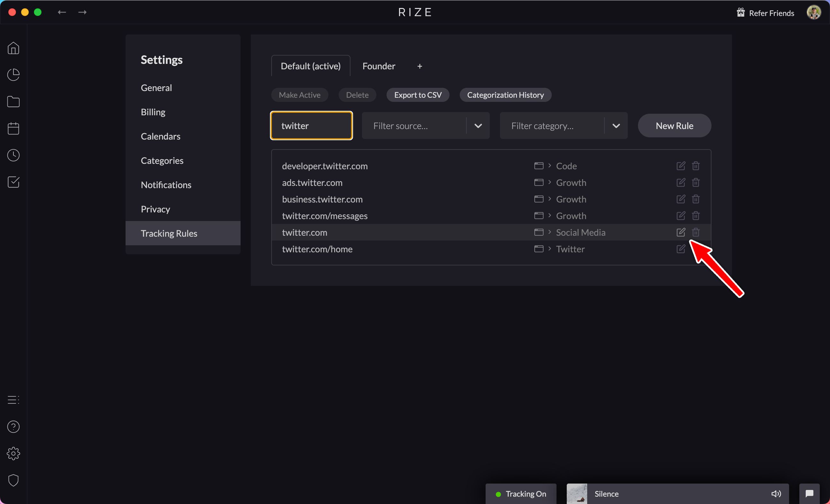This screenshot has width=830, height=504.
Task: Edit the twitter.com Social Media rule
Action: pyautogui.click(x=681, y=232)
